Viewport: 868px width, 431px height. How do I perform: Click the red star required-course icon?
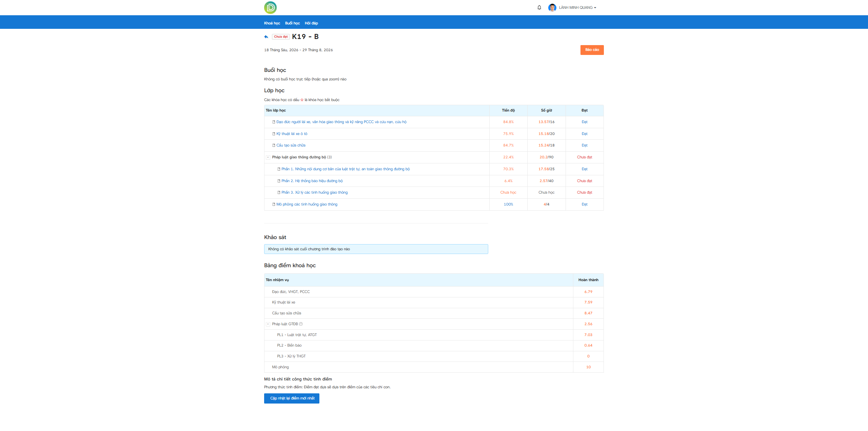point(302,100)
